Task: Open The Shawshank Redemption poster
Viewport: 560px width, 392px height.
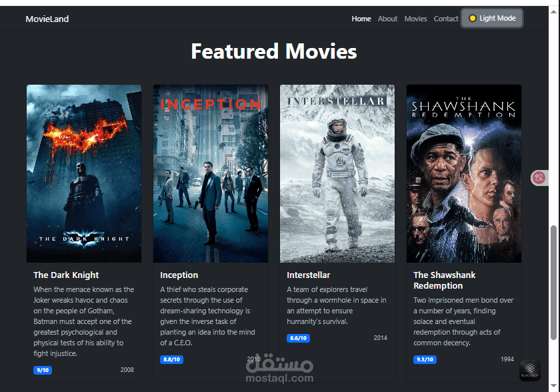Action: [464, 173]
